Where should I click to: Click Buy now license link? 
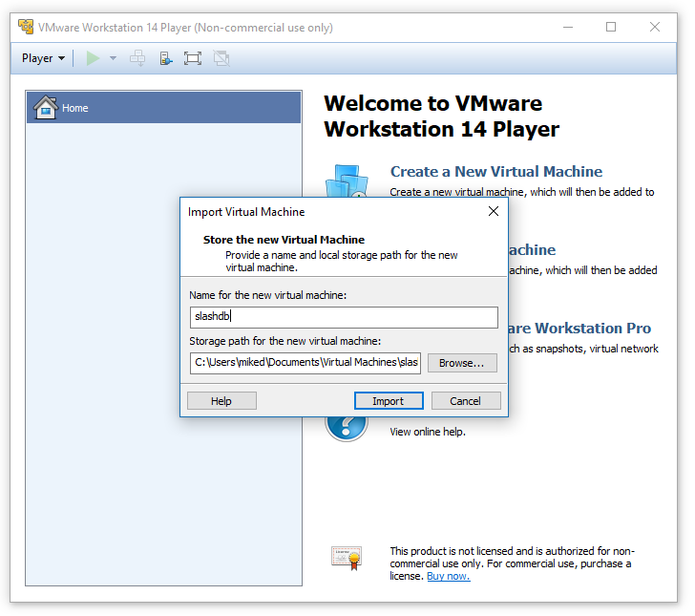pos(448,576)
